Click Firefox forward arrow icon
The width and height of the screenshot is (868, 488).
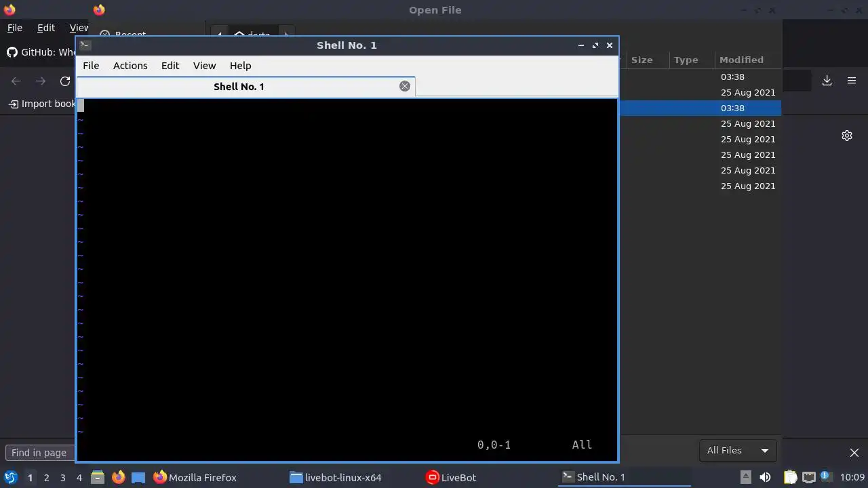point(41,81)
